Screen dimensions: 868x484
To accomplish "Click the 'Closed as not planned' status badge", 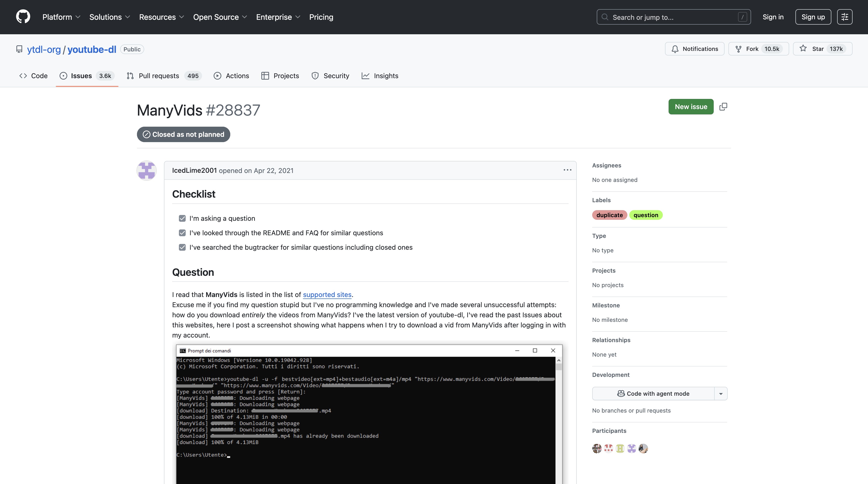I will click(x=183, y=134).
